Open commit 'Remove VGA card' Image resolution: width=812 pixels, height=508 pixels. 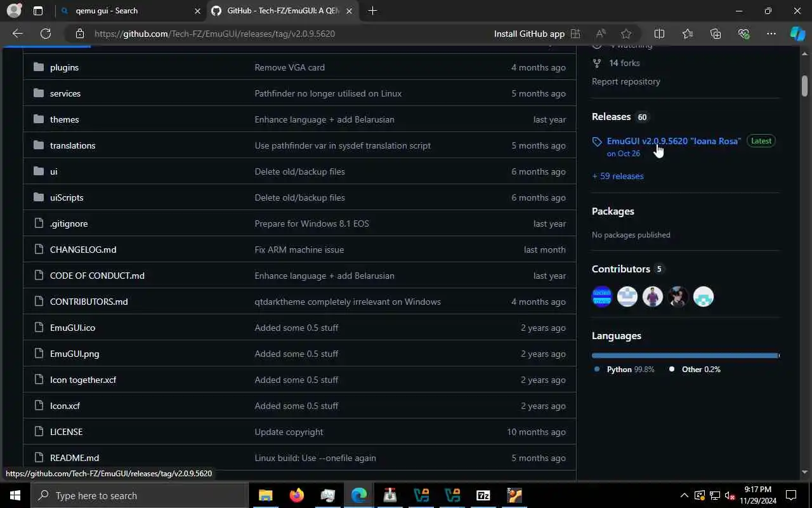pyautogui.click(x=289, y=67)
